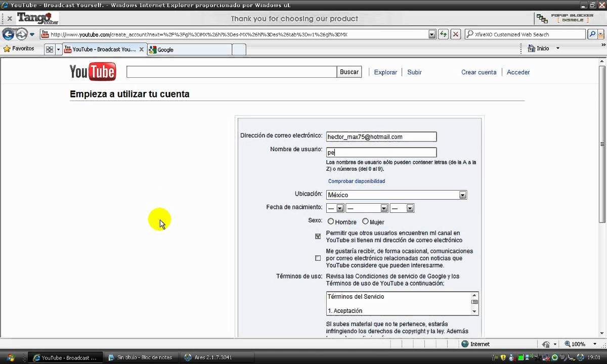Open the Quick Tabs grid icon
The height and width of the screenshot is (364, 607).
[x=49, y=50]
